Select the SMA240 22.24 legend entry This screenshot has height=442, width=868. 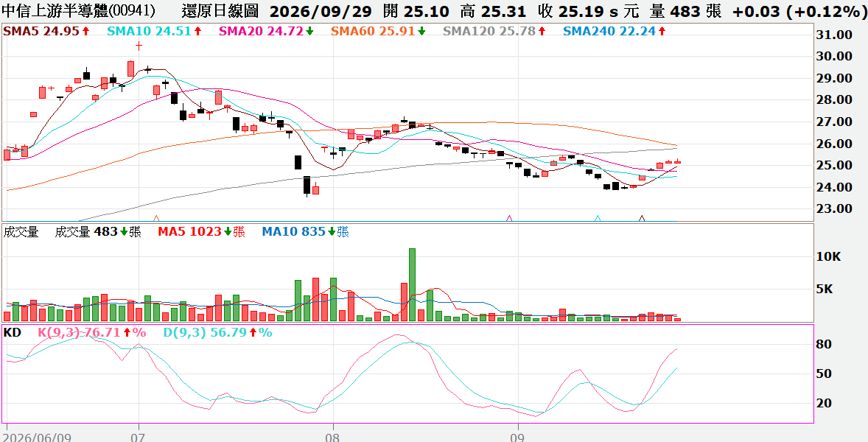click(615, 32)
